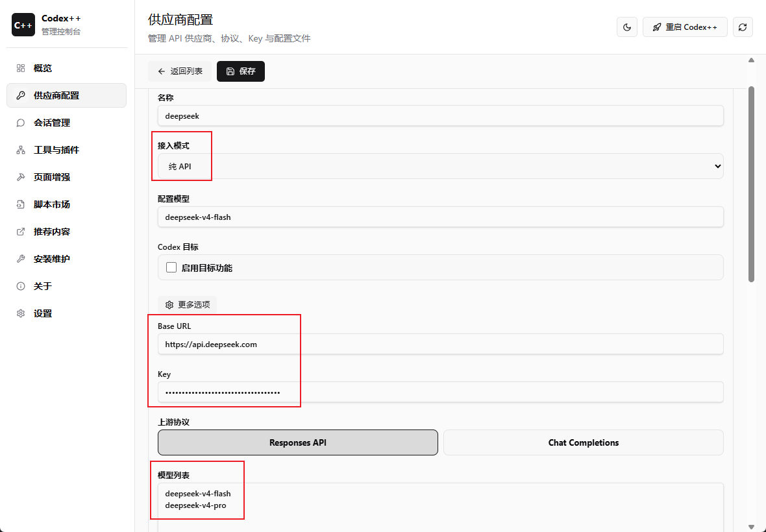Click the floppy disk icon on 保存
The width and height of the screenshot is (766, 532).
(230, 71)
